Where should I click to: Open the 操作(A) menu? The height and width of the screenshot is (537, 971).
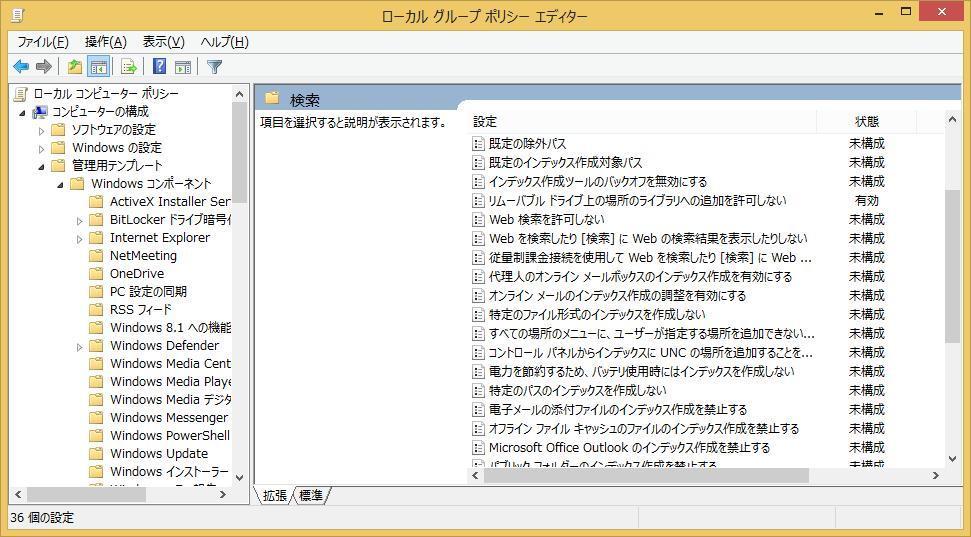coord(106,41)
